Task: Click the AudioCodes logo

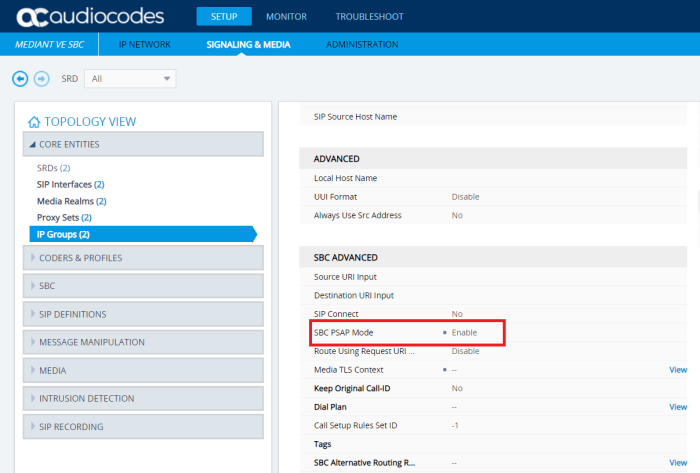Action: coord(92,17)
